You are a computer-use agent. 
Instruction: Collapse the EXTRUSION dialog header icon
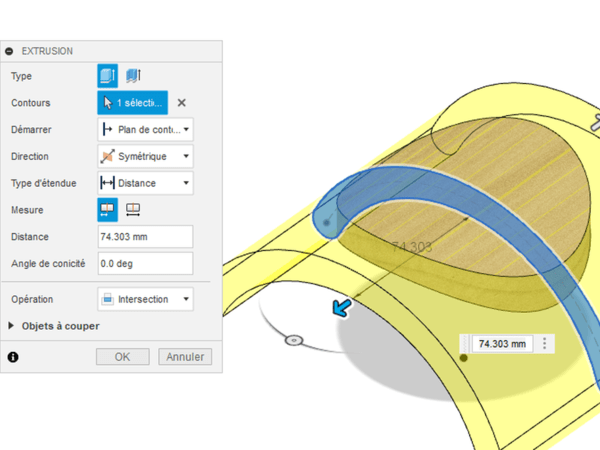pyautogui.click(x=10, y=51)
